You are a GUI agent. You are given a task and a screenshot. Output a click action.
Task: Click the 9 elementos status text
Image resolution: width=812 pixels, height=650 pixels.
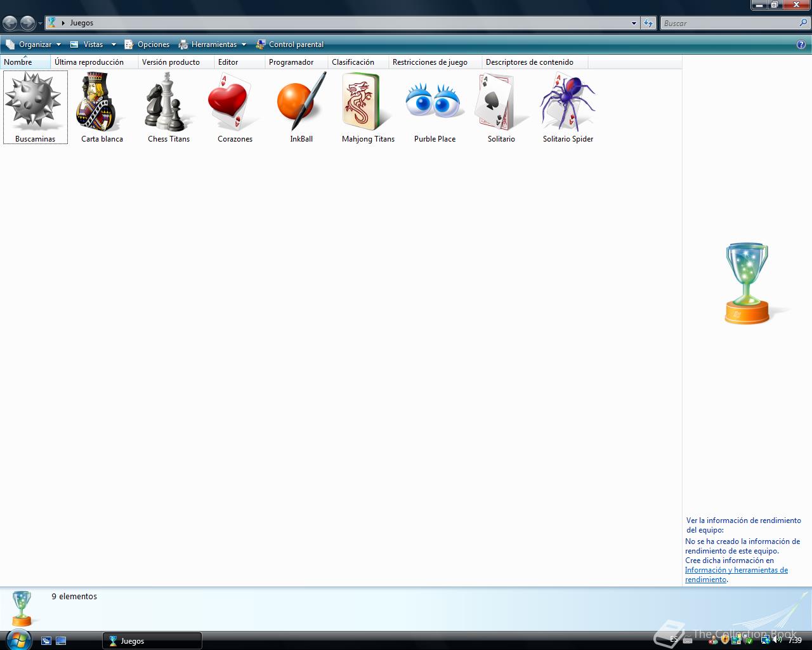(74, 597)
